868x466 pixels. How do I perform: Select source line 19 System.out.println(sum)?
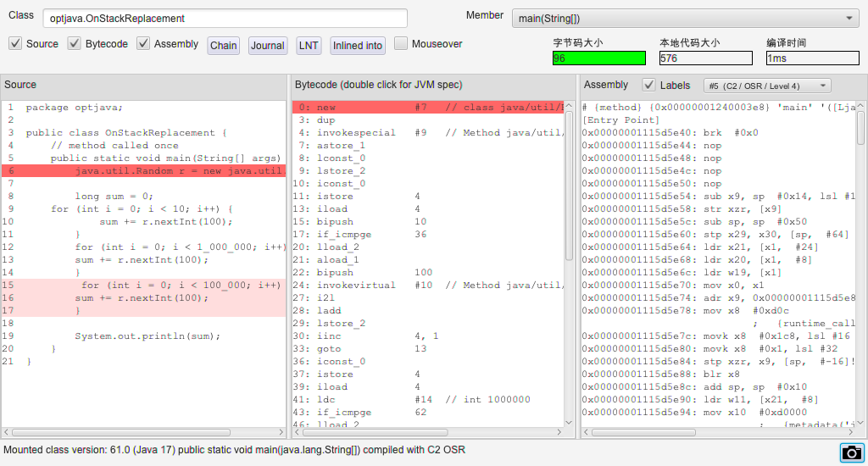[147, 336]
